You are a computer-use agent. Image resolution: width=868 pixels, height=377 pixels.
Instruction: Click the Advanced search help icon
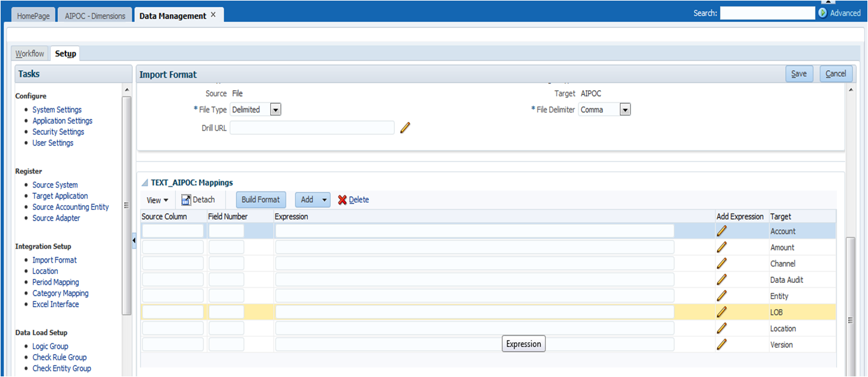pos(823,13)
